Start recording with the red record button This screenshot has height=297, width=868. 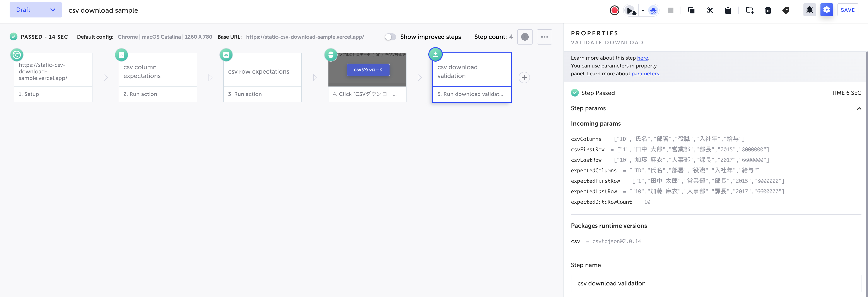coord(614,10)
